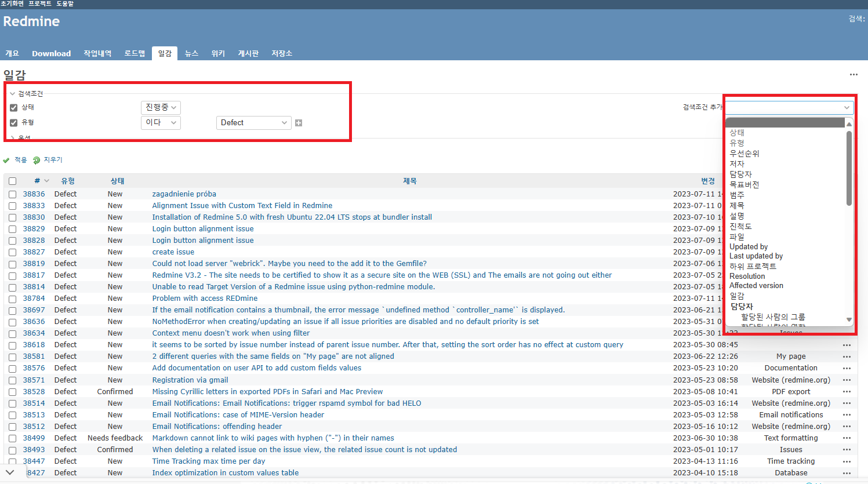This screenshot has width=868, height=484.
Task: Switch to the 저장소 tab
Action: click(282, 53)
